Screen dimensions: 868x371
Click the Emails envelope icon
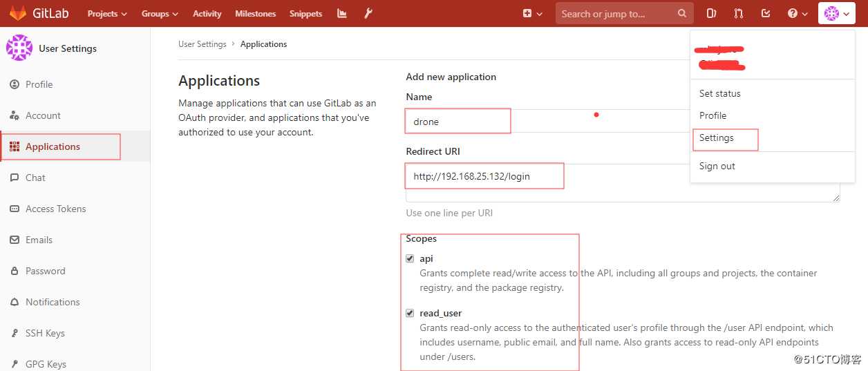click(x=14, y=240)
